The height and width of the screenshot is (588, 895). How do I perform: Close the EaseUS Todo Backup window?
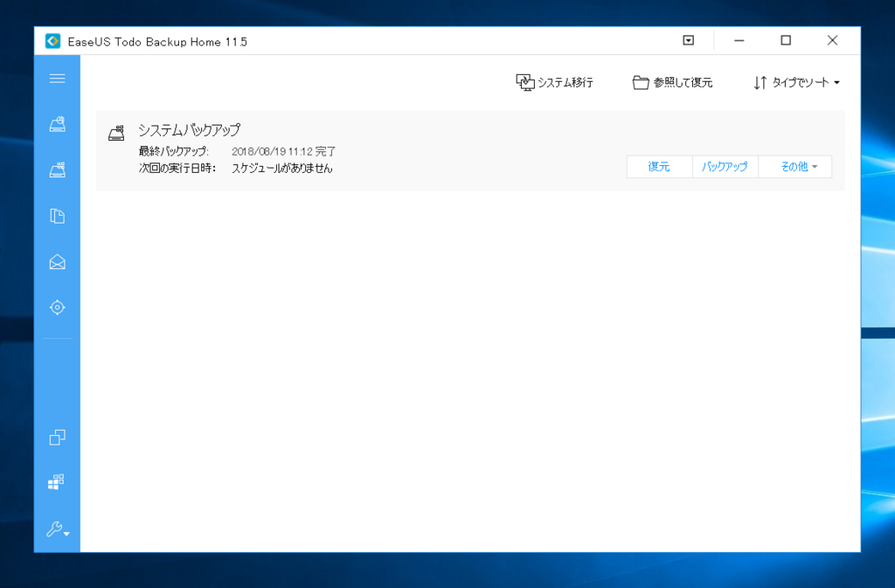tap(833, 40)
